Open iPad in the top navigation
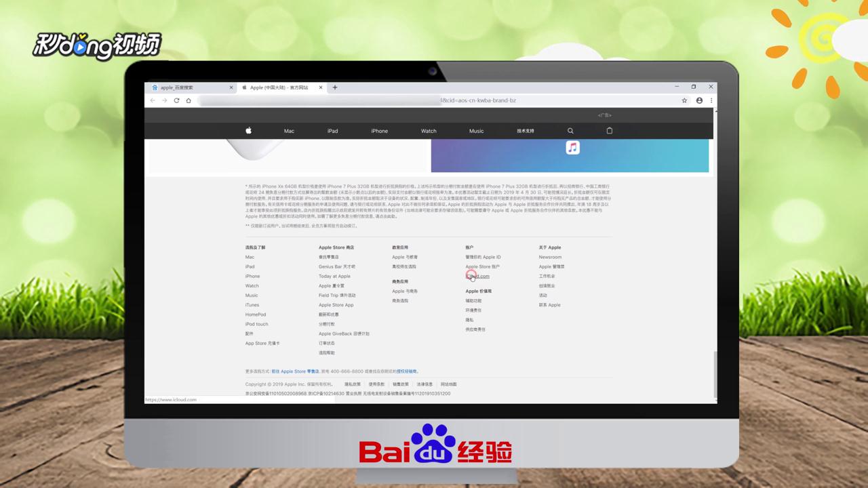This screenshot has height=488, width=868. tap(332, 131)
